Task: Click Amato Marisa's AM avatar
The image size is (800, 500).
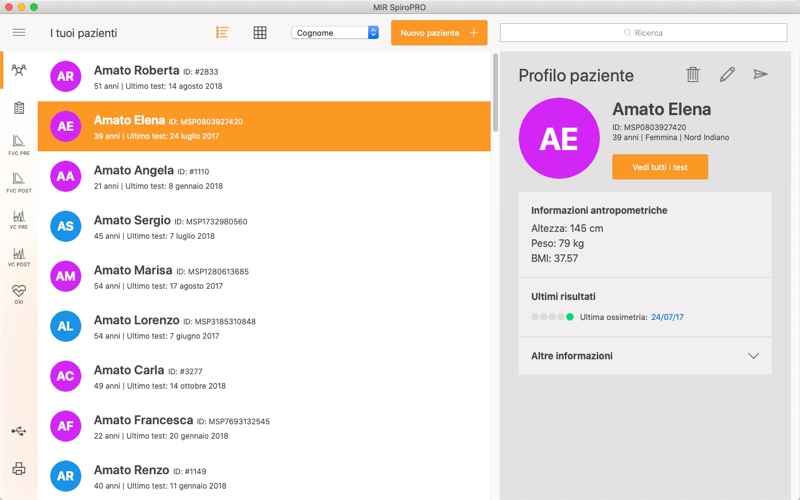Action: pos(65,276)
